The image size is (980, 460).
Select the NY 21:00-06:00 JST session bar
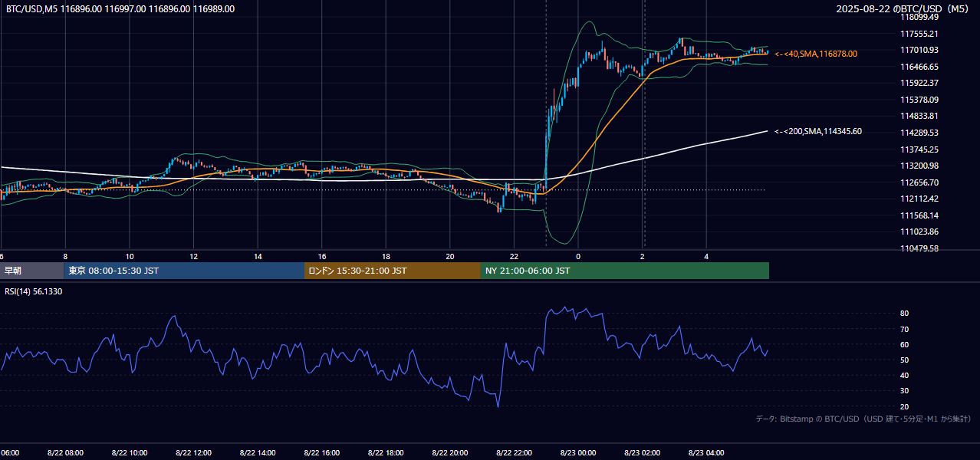click(x=625, y=271)
